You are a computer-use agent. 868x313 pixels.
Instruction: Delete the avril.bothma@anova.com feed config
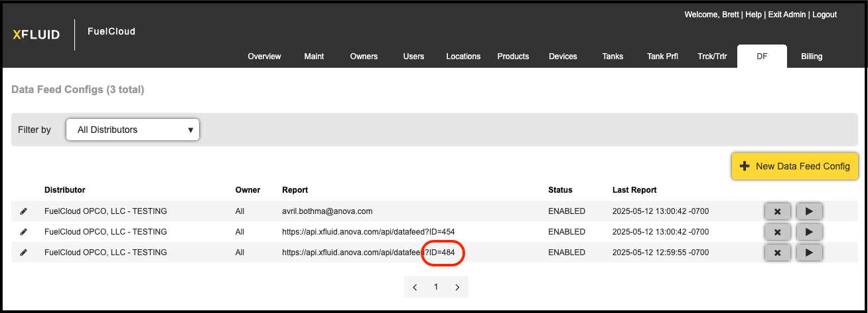click(x=777, y=212)
